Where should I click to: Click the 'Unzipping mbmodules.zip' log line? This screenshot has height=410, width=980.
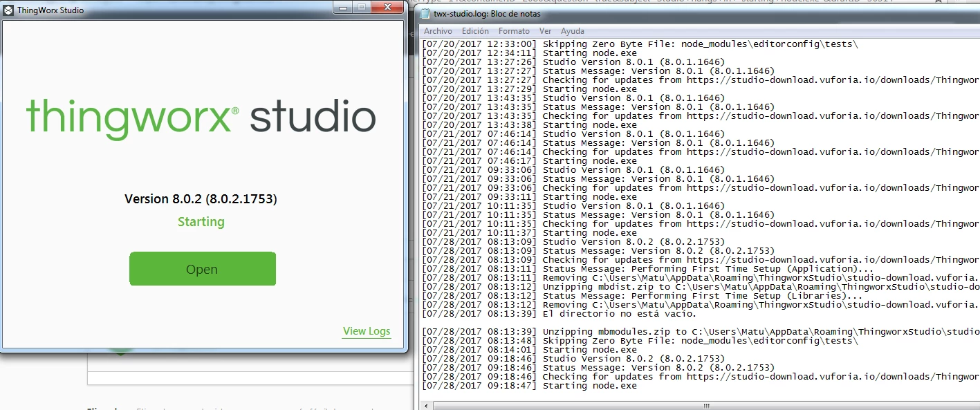701,332
